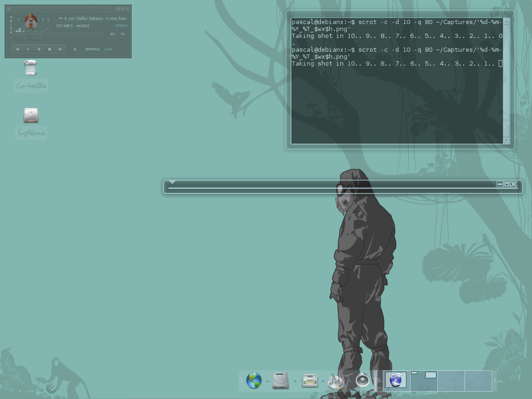Click the song title display in the player
The height and width of the screenshot is (399, 532).
(91, 18)
